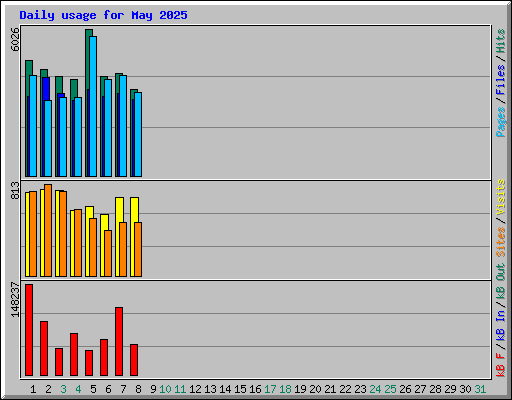Select the red kB F bar for day 8
This screenshot has width=512, height=400.
click(134, 360)
